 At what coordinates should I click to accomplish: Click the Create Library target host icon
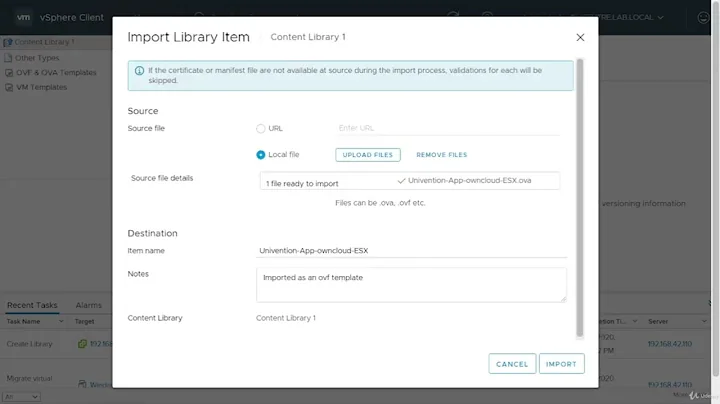82,343
